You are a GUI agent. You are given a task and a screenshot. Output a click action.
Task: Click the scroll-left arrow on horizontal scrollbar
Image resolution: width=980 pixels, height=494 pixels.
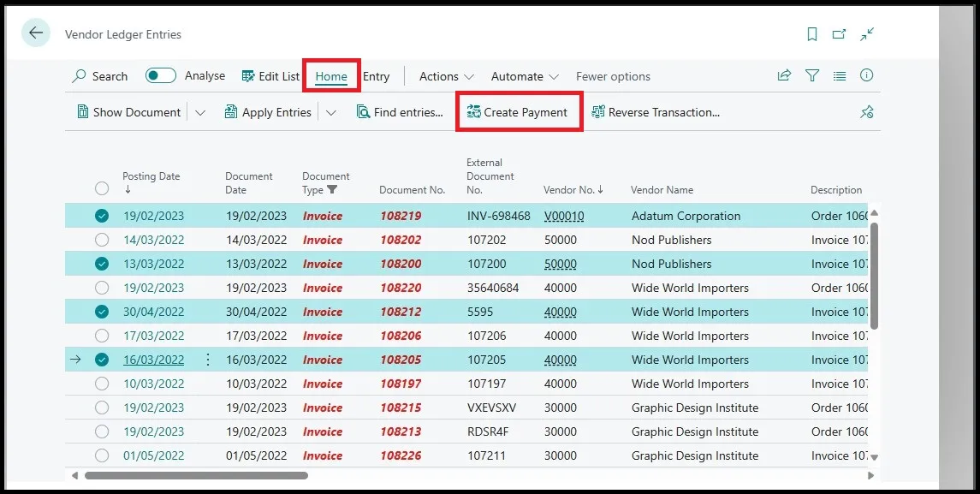(75, 475)
